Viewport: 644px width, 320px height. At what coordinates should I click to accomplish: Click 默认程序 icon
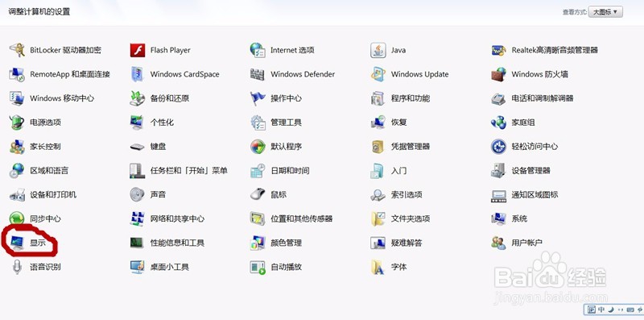point(258,147)
